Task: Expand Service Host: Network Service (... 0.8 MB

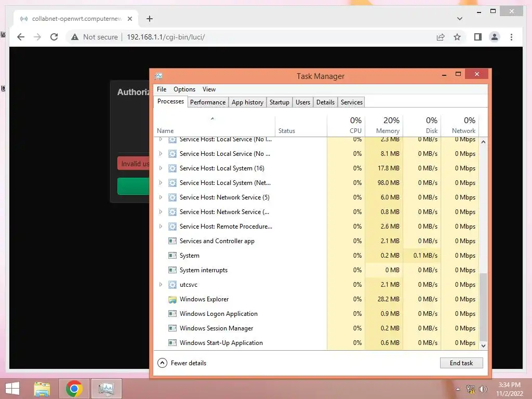Action: click(x=161, y=212)
